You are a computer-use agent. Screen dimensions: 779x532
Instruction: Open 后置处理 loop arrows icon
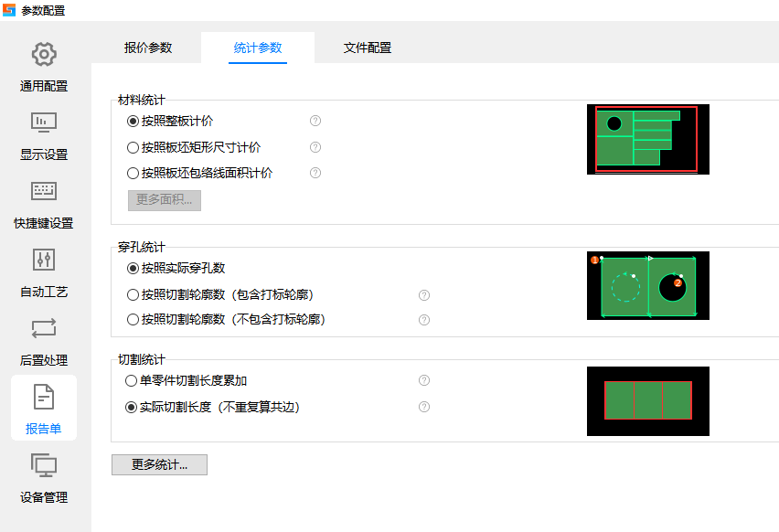tap(44, 328)
